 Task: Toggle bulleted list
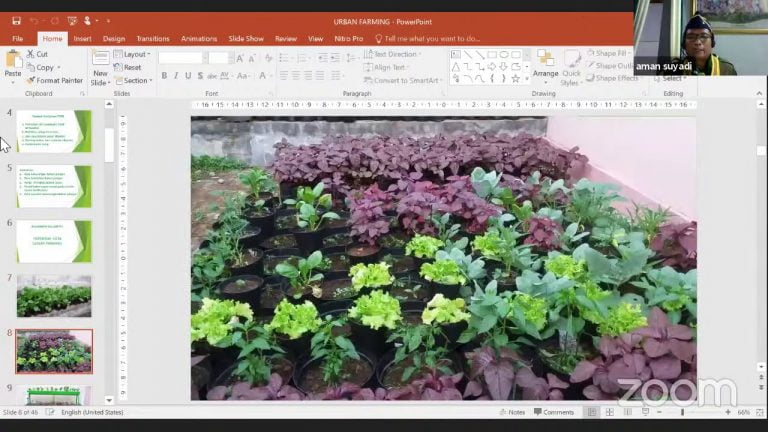pyautogui.click(x=284, y=58)
